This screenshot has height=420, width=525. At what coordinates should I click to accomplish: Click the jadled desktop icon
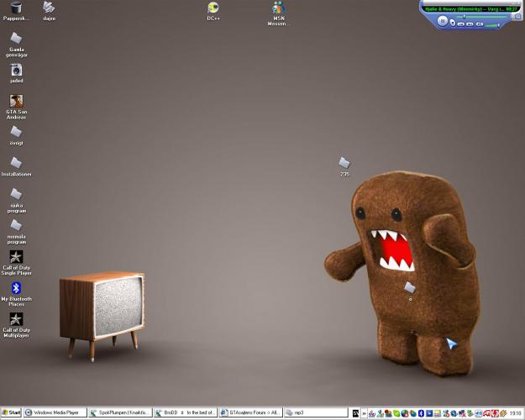click(x=16, y=71)
